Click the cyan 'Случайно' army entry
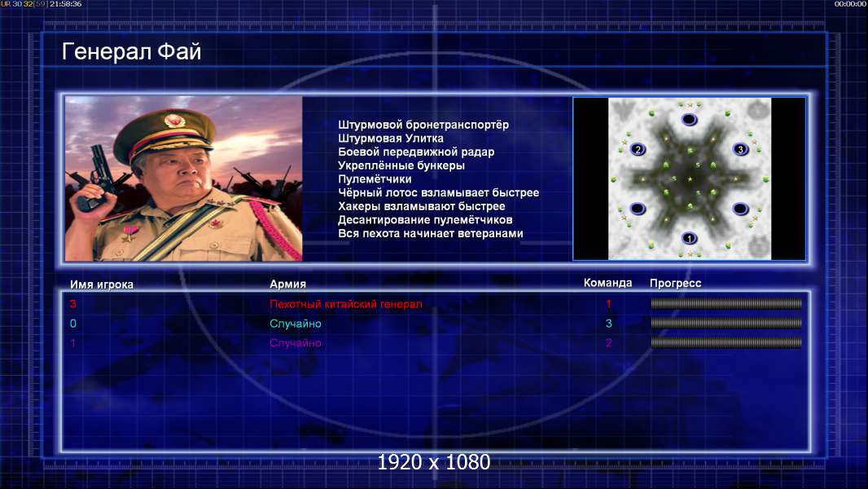 click(x=296, y=324)
